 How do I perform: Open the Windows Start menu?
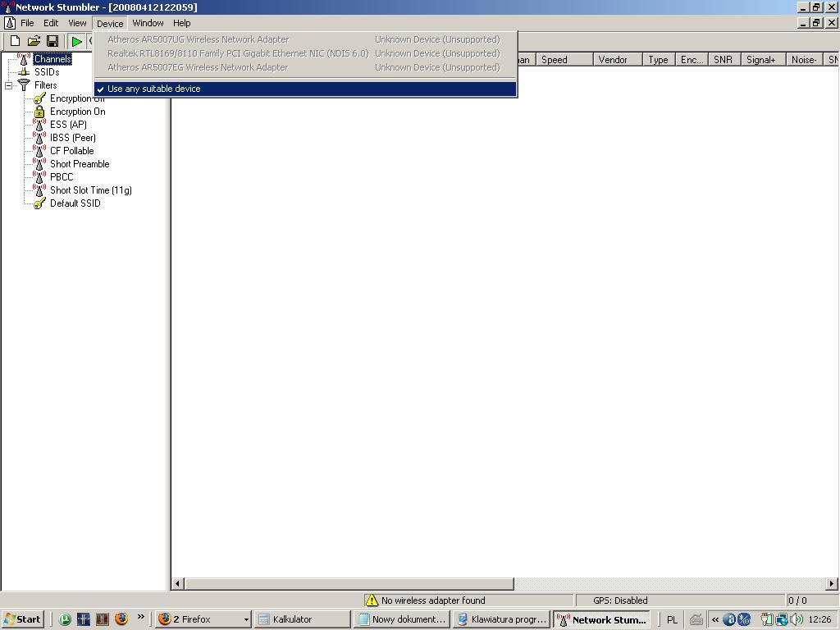point(22,619)
